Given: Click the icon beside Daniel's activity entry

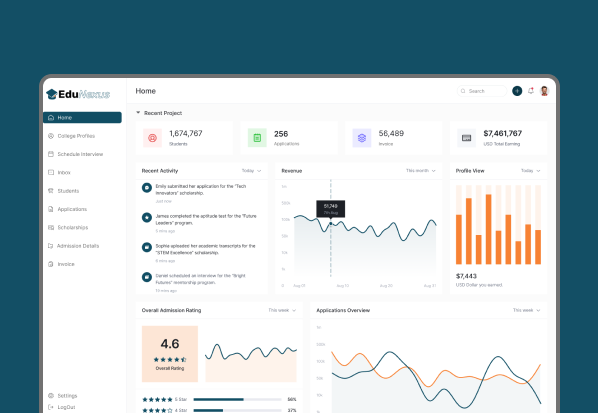Looking at the screenshot, I should (147, 277).
